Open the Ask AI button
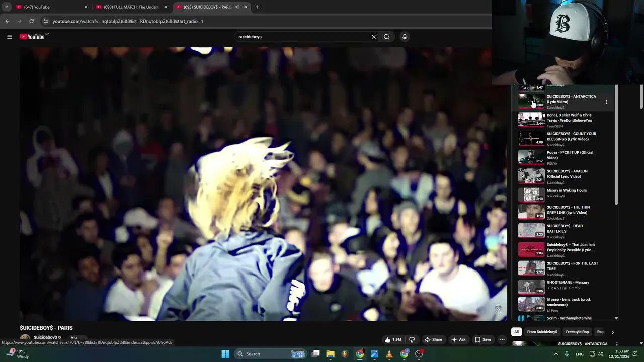 tap(458, 339)
